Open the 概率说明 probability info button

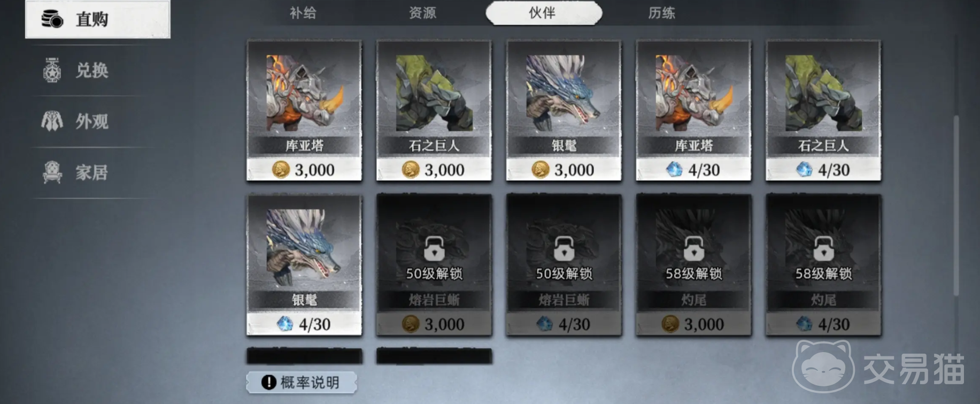pyautogui.click(x=301, y=382)
